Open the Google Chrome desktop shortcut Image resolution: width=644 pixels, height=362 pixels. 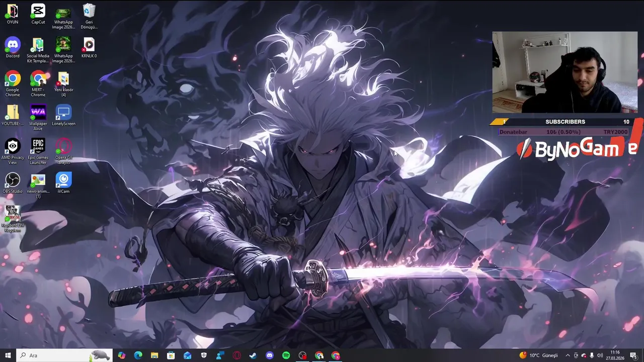[x=13, y=84]
